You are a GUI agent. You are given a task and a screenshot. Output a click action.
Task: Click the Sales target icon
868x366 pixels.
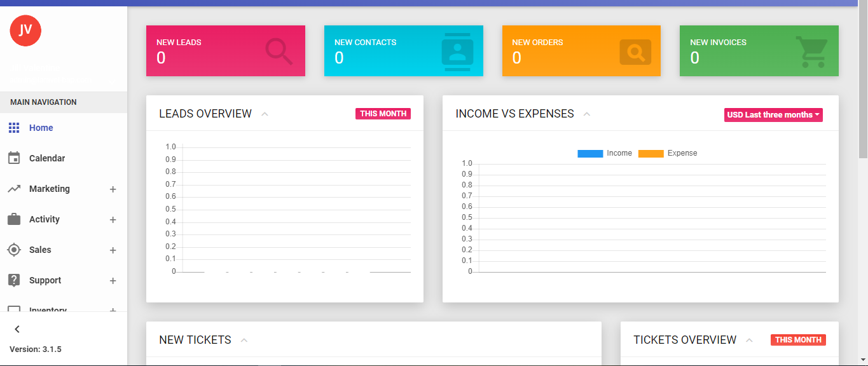click(14, 249)
